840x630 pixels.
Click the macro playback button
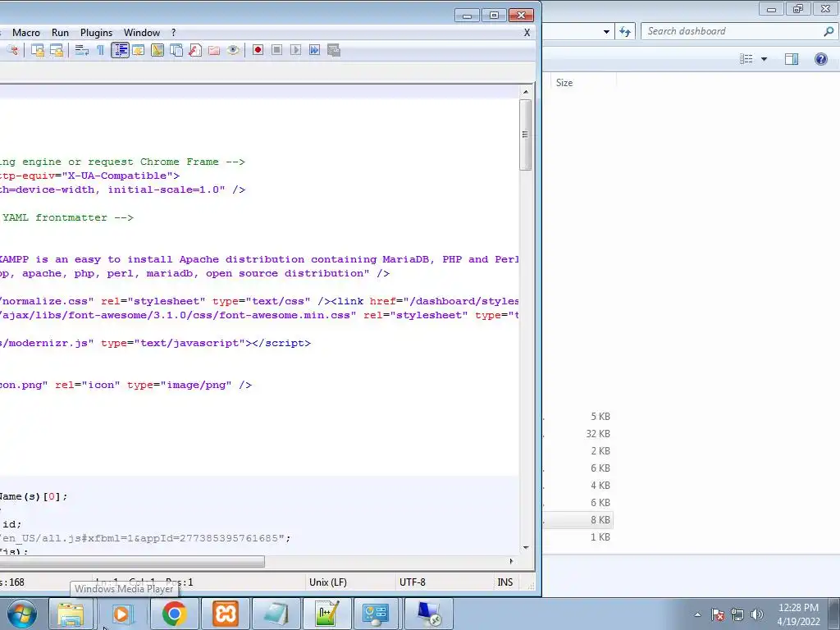(295, 50)
